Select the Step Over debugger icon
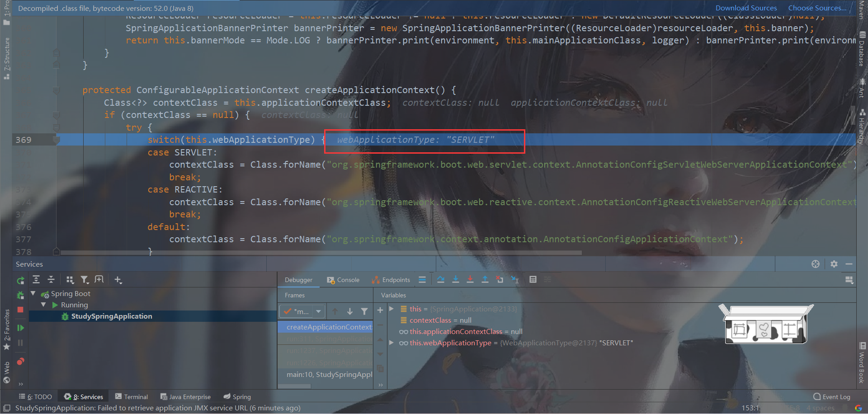868x414 pixels. tap(441, 280)
